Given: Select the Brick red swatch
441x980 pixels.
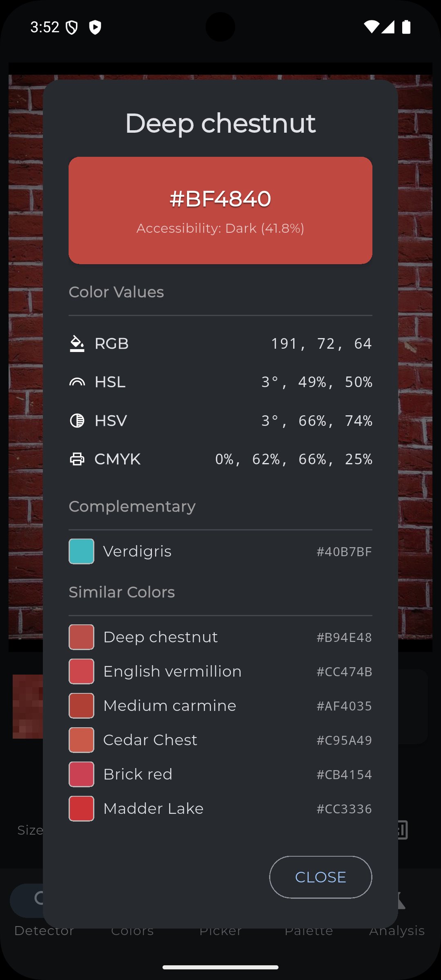Looking at the screenshot, I should click(x=81, y=774).
